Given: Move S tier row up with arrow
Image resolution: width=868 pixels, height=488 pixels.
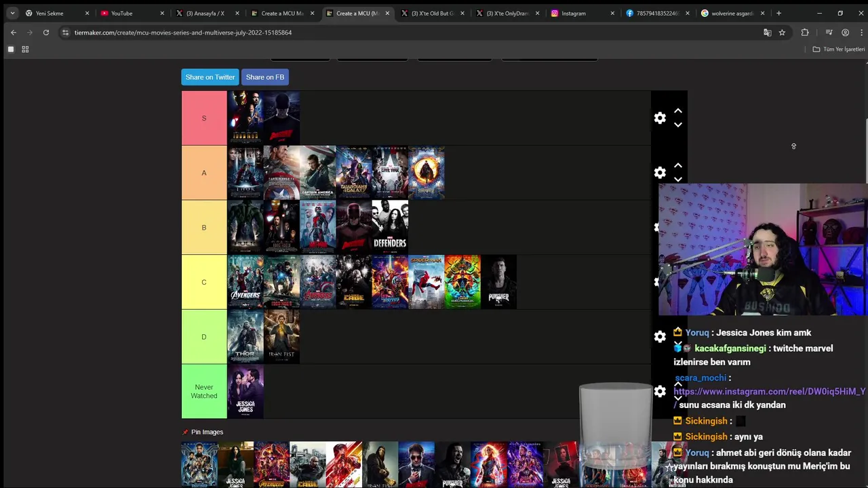Looking at the screenshot, I should [x=677, y=111].
